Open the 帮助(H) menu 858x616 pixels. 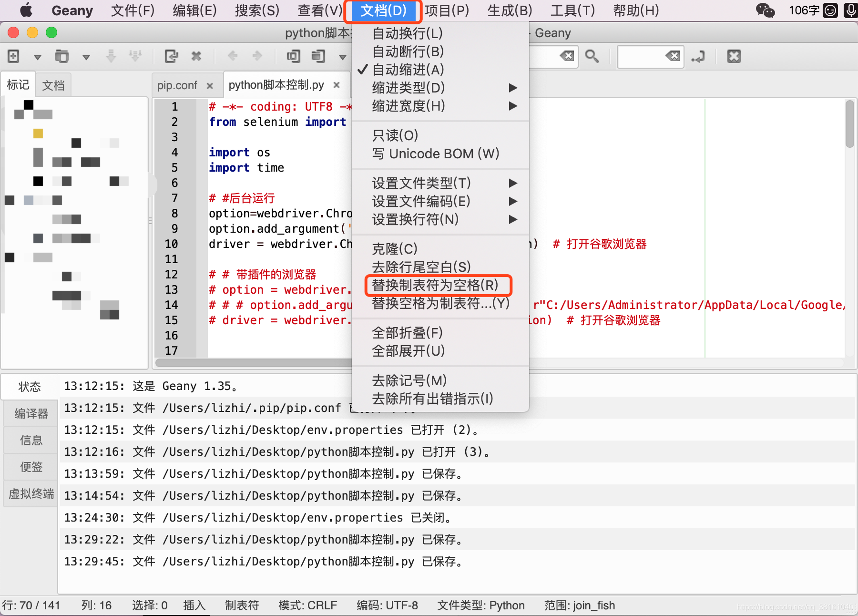click(636, 10)
